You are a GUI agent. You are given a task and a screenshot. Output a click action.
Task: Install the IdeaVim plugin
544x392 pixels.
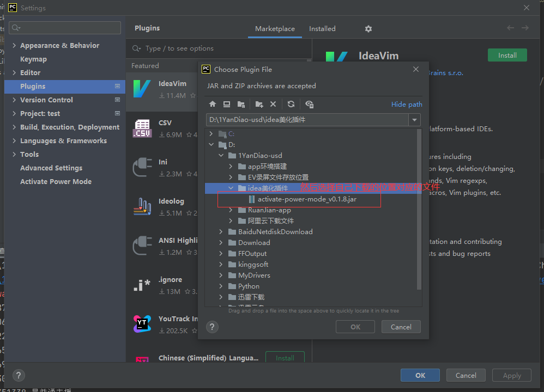pyautogui.click(x=507, y=56)
